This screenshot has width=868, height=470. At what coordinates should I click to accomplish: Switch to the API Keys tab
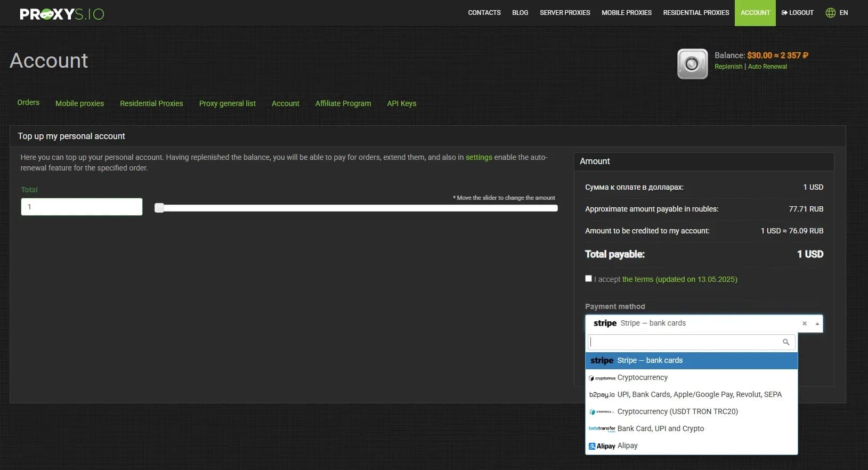[401, 103]
